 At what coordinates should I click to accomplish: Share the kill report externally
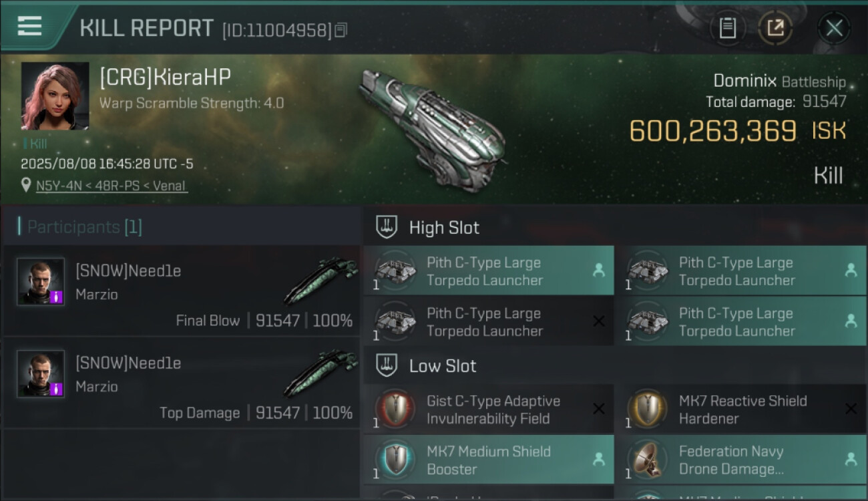click(775, 28)
